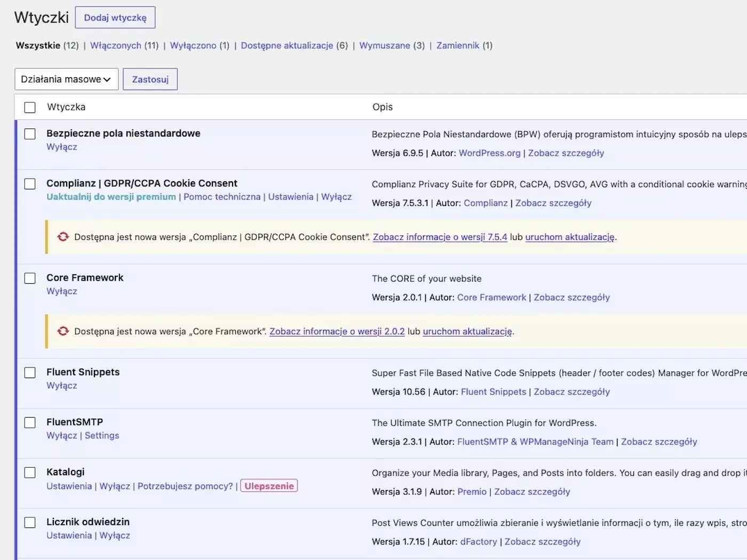
Task: Open the WordPress.org author link
Action: click(x=490, y=153)
